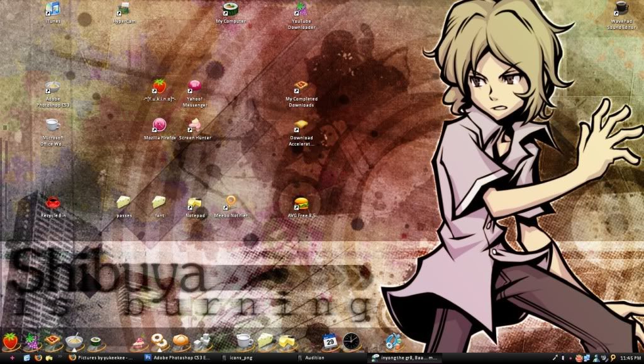Open the passes cheese folder
Viewport: 644px width, 364px height.
point(124,207)
